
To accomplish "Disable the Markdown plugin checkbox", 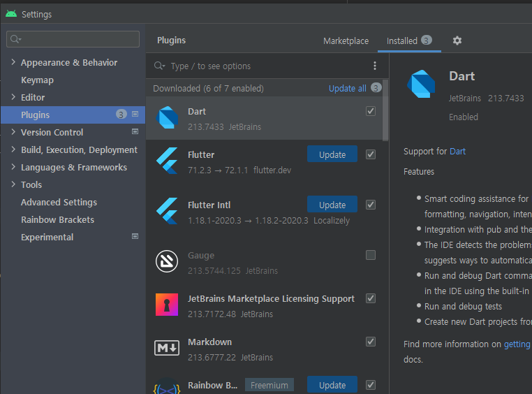I will pos(371,342).
